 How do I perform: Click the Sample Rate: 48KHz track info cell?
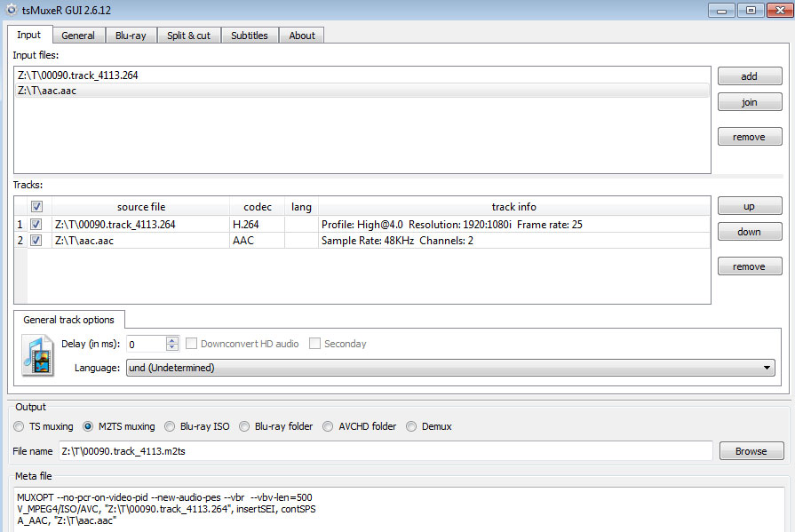[514, 241]
